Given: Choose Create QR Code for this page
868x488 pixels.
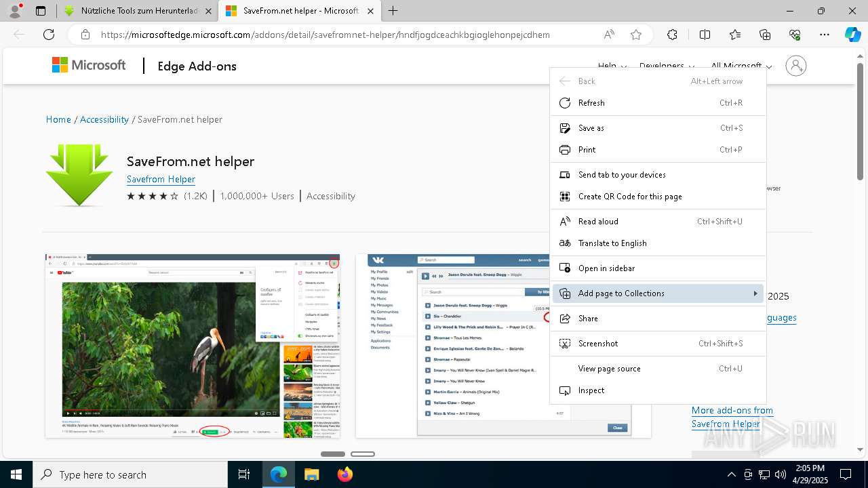Looking at the screenshot, I should (x=658, y=197).
